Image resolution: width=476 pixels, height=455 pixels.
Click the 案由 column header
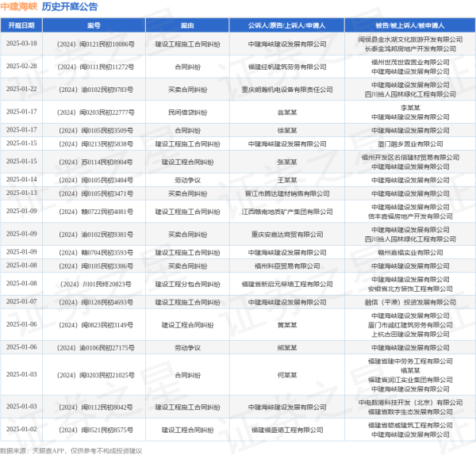(x=187, y=25)
